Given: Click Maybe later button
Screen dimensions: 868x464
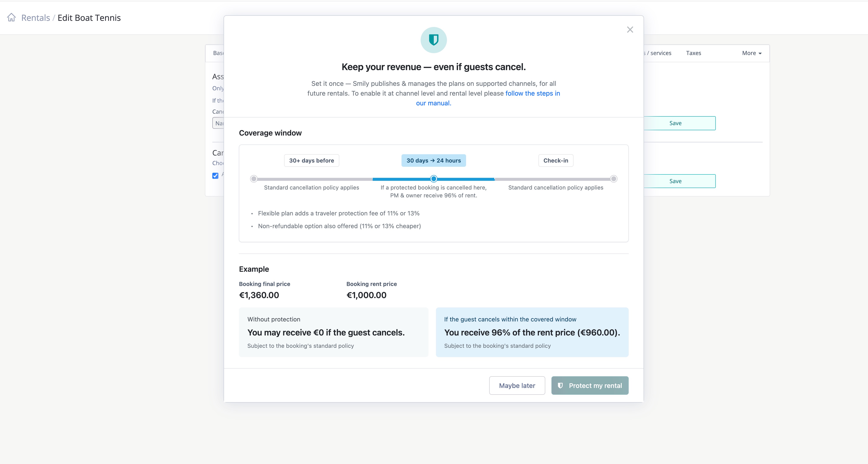Looking at the screenshot, I should (517, 385).
